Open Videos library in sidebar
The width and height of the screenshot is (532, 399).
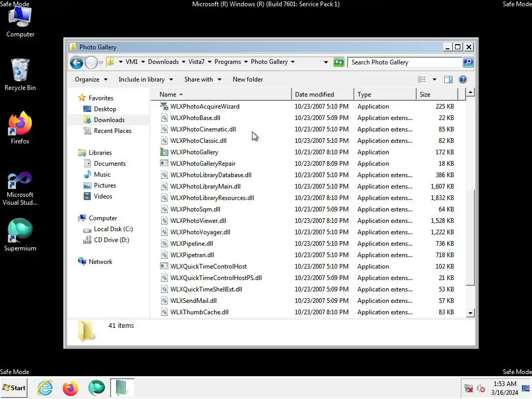tap(98, 196)
